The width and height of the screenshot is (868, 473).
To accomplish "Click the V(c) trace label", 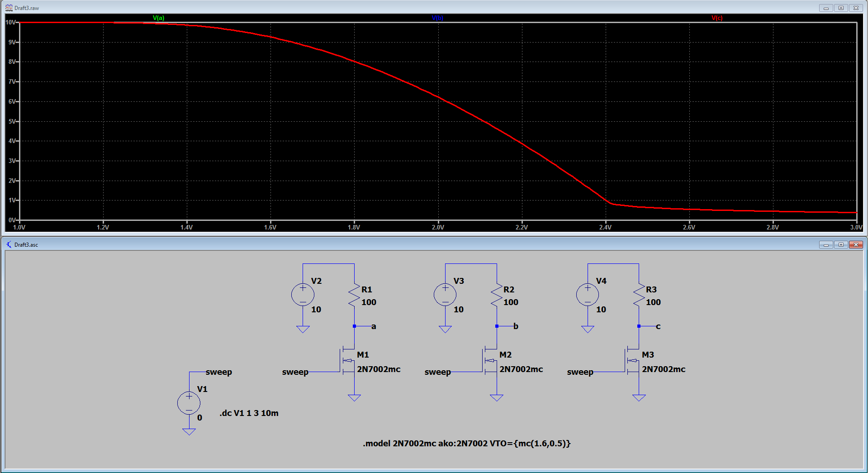I will [x=717, y=18].
